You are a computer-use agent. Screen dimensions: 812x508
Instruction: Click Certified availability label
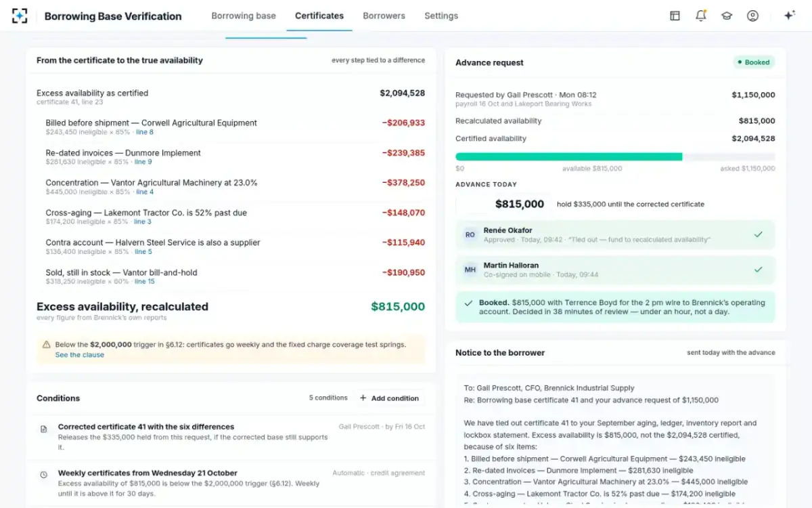tap(491, 138)
